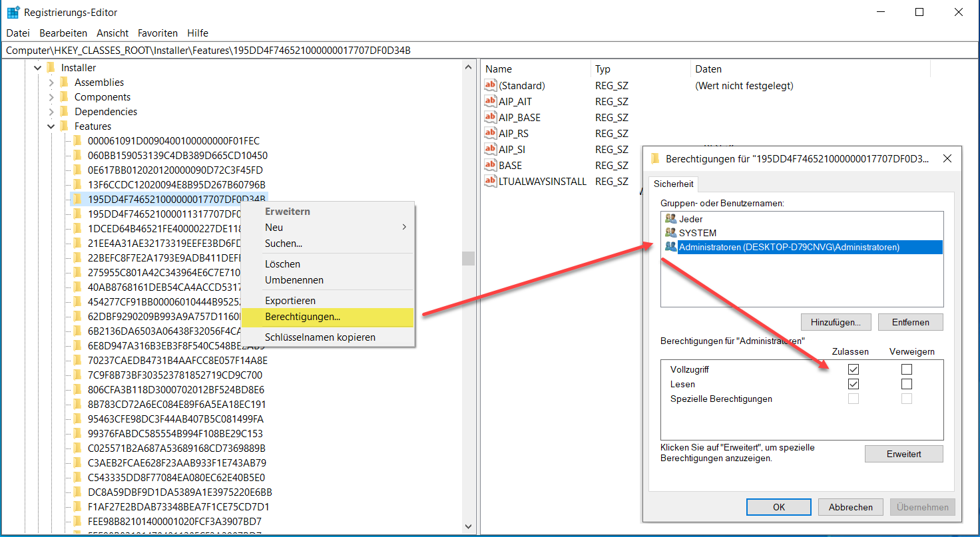The width and height of the screenshot is (980, 537).
Task: Open the Favoriten menu
Action: (x=158, y=33)
